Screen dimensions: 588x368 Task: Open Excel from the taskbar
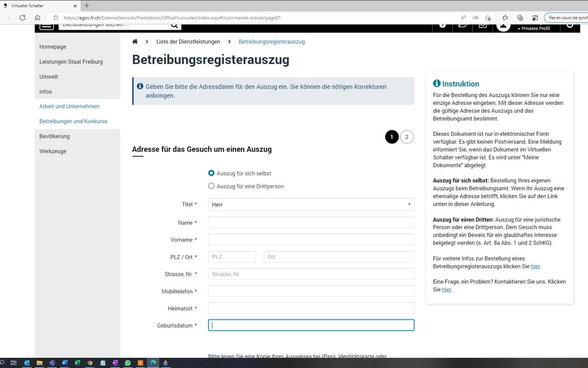(x=77, y=363)
